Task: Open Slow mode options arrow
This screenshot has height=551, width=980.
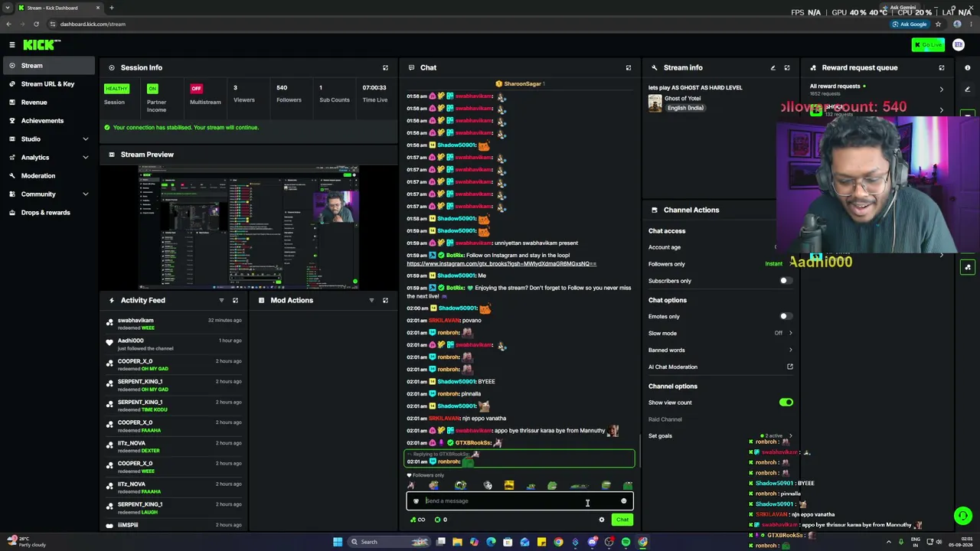Action: 790,333
